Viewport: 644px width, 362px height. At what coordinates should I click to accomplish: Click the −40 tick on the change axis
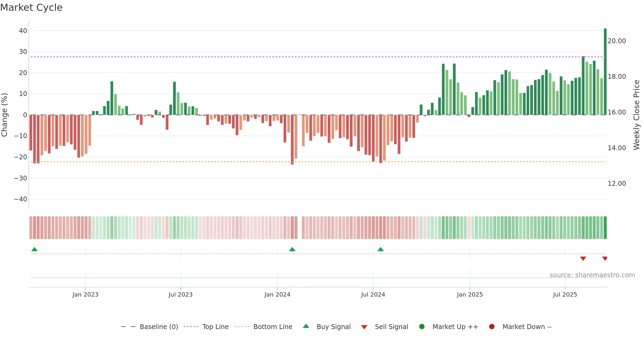pyautogui.click(x=21, y=199)
